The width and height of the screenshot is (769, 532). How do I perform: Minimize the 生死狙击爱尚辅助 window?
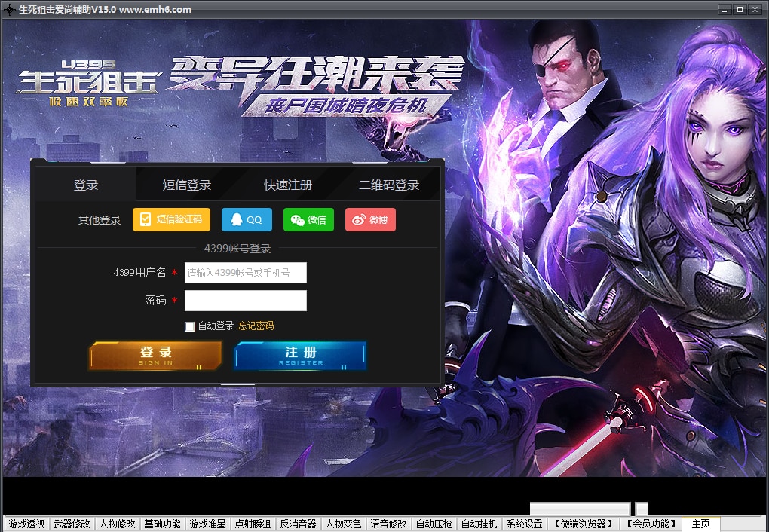tap(725, 9)
